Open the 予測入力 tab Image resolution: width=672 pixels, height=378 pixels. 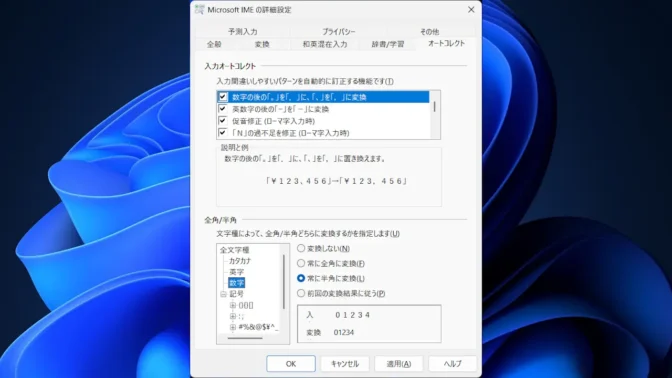[243, 31]
